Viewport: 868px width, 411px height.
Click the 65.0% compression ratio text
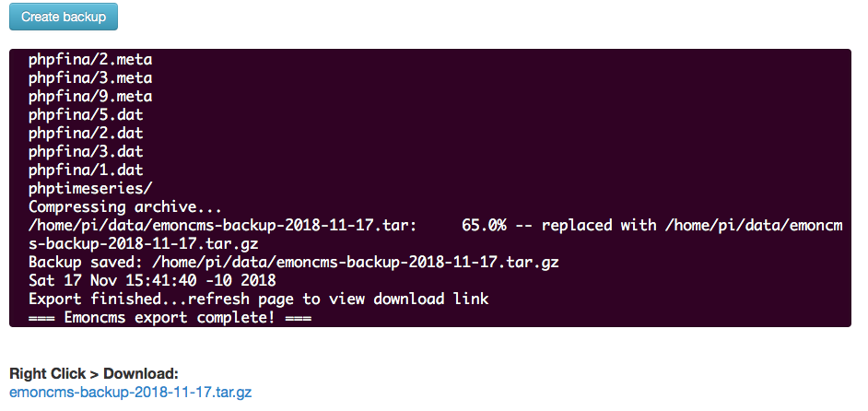[484, 226]
